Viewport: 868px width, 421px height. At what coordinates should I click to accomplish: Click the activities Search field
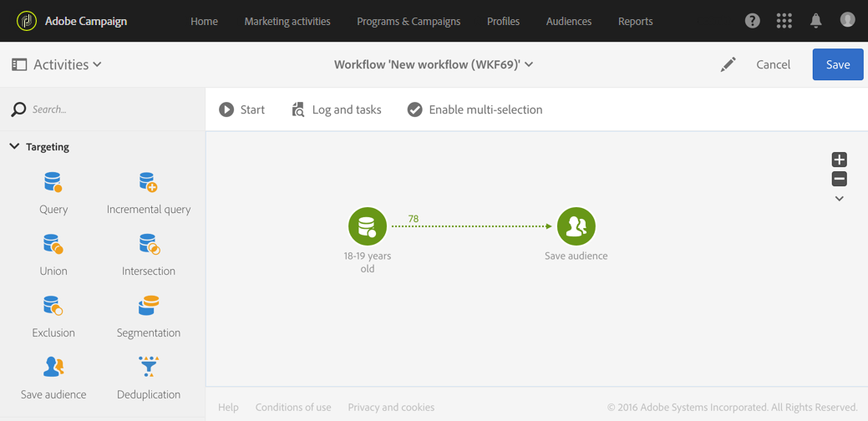click(x=103, y=109)
